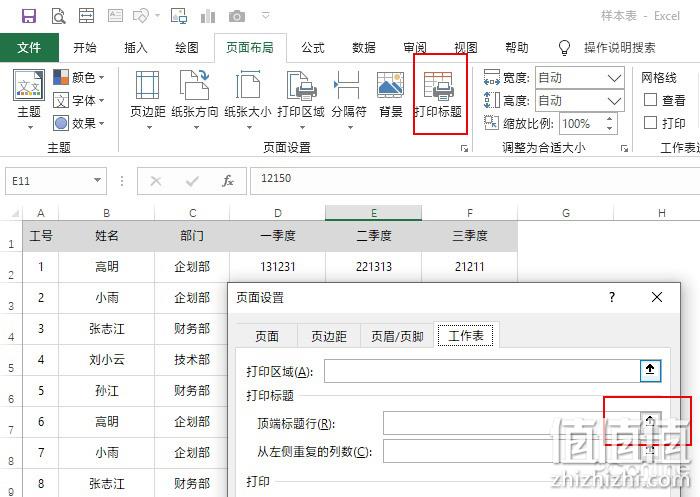Click the cell containing 221313
Image resolution: width=700 pixels, height=497 pixels.
(x=374, y=267)
